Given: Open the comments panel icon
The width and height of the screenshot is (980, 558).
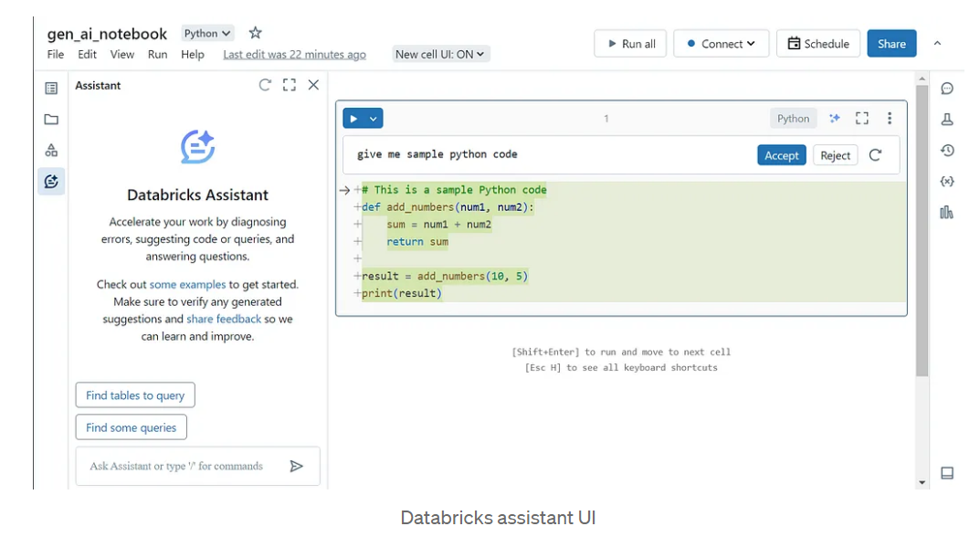Looking at the screenshot, I should click(947, 89).
